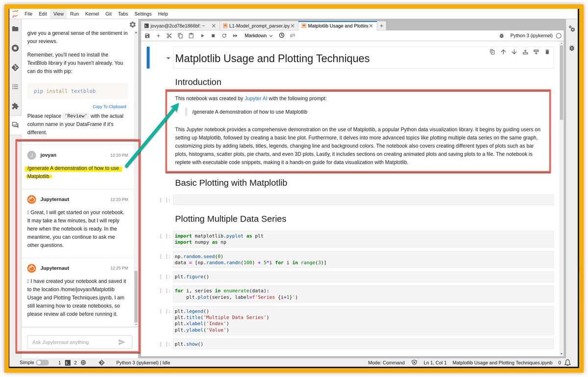Open the File menu
Image resolution: width=588 pixels, height=377 pixels.
28,14
